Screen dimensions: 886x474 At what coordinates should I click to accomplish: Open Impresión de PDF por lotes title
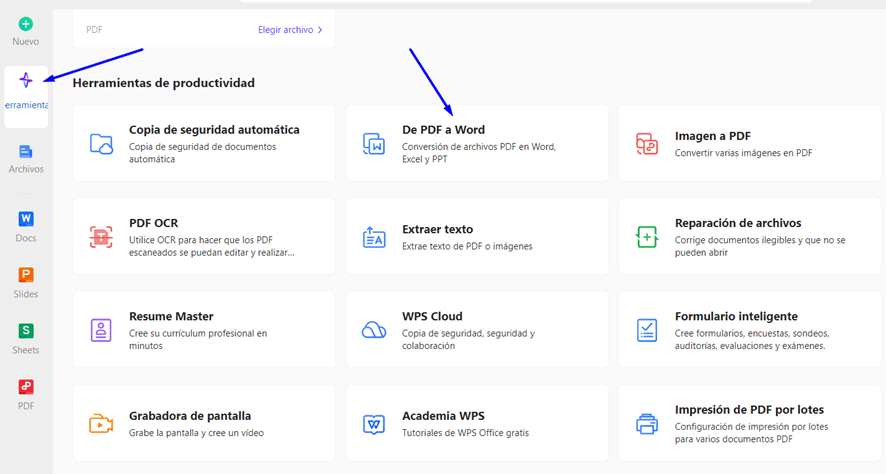pyautogui.click(x=749, y=410)
